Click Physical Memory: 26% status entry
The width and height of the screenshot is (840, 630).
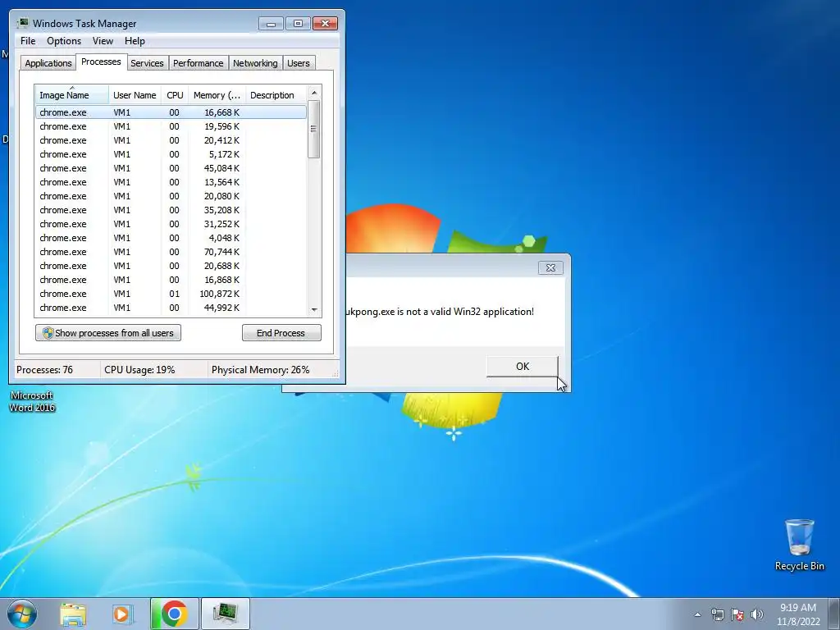coord(260,370)
